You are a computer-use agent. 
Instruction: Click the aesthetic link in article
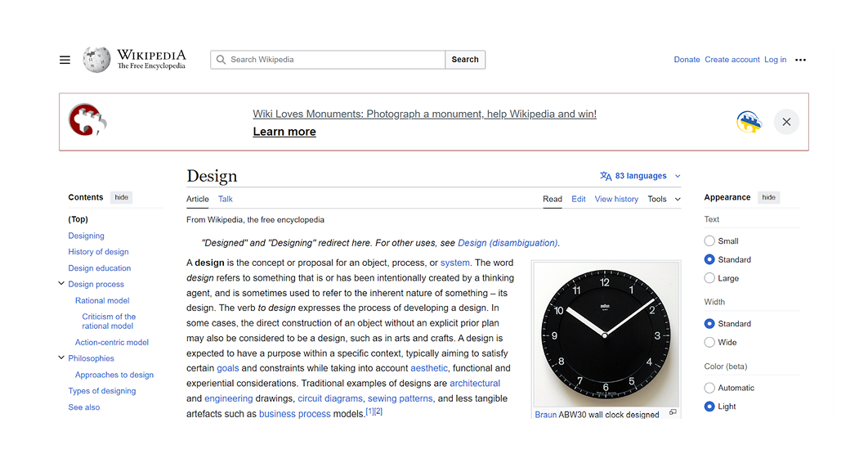pyautogui.click(x=429, y=368)
